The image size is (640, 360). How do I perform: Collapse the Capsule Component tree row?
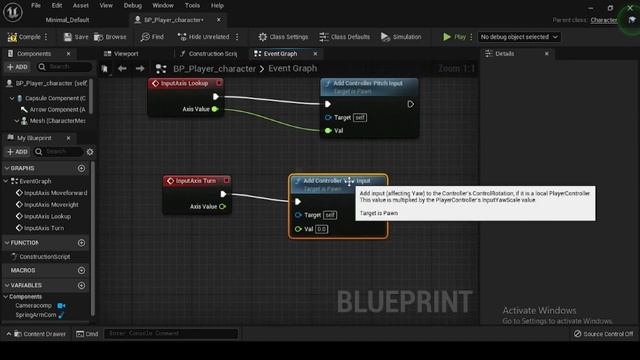tap(12, 98)
